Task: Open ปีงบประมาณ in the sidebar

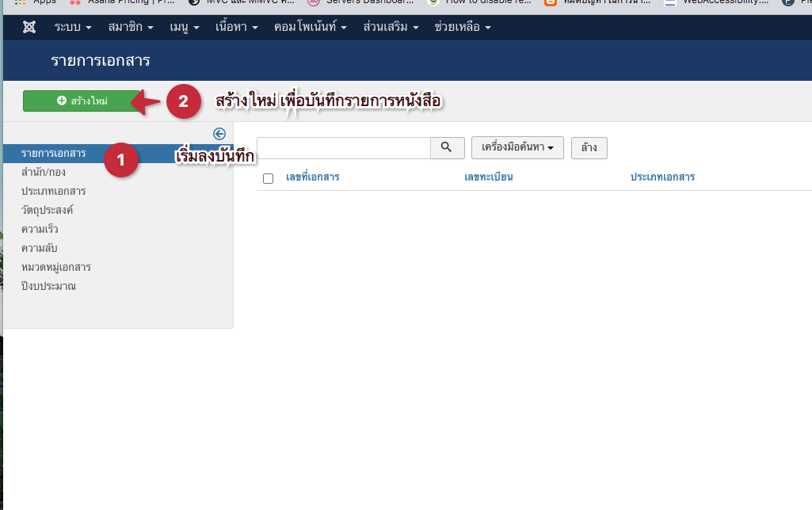Action: (x=48, y=286)
